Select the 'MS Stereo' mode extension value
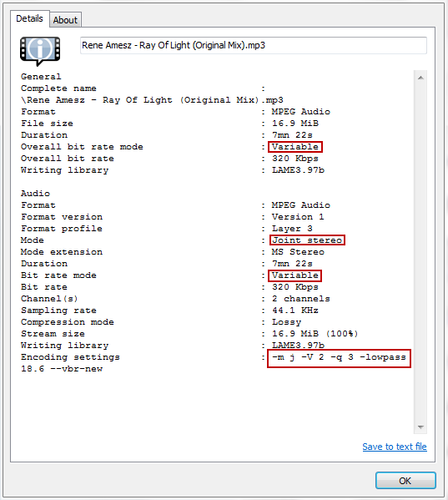 (298, 252)
